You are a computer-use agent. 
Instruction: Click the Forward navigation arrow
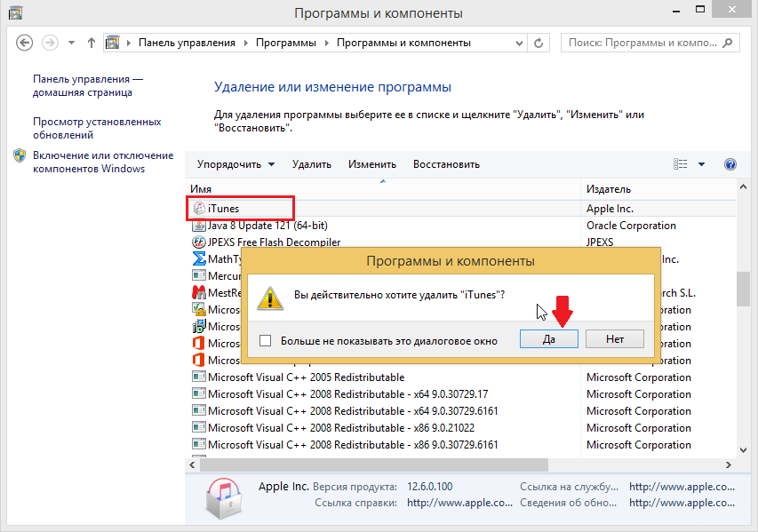(50, 43)
